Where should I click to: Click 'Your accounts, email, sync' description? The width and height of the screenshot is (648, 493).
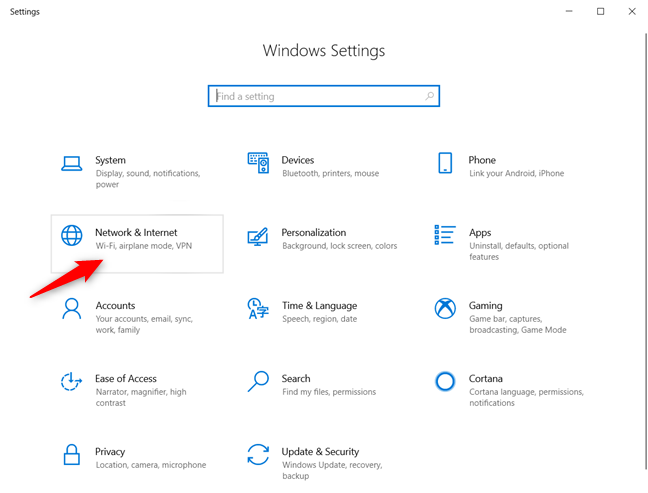coord(144,324)
